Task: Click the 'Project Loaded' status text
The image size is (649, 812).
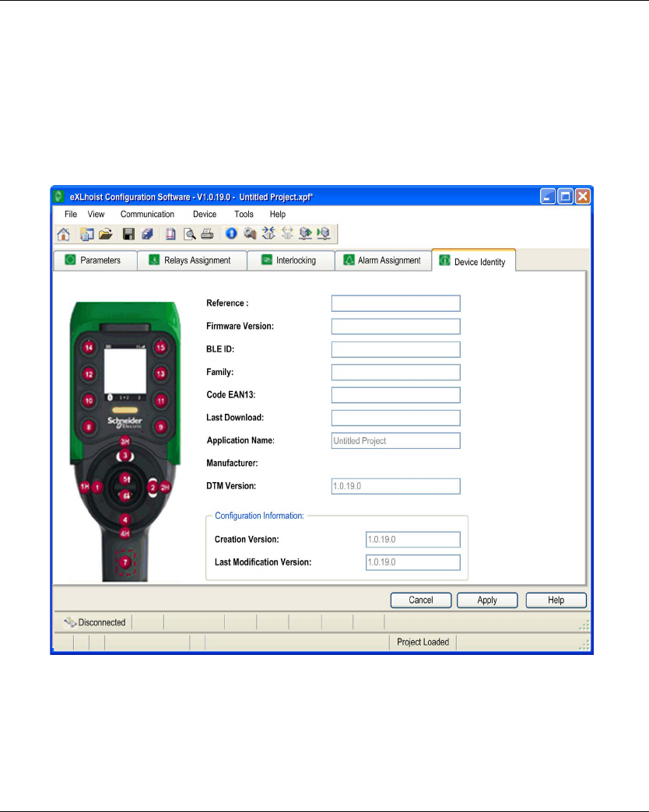Action: tap(423, 642)
